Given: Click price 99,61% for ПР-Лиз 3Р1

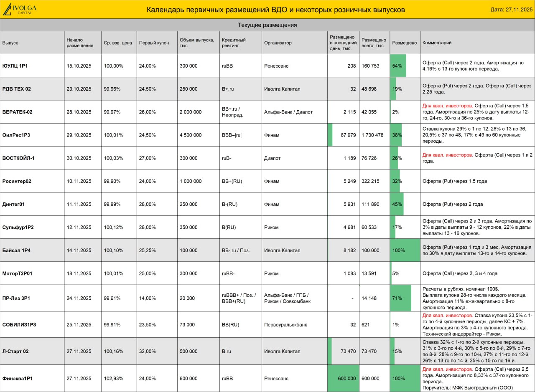Looking at the screenshot, I should [112, 298].
